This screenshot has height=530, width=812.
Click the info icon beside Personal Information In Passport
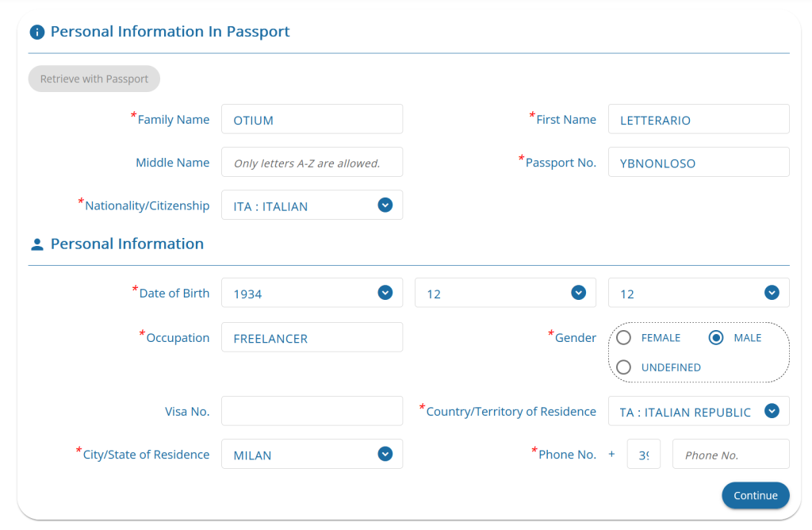pos(36,32)
